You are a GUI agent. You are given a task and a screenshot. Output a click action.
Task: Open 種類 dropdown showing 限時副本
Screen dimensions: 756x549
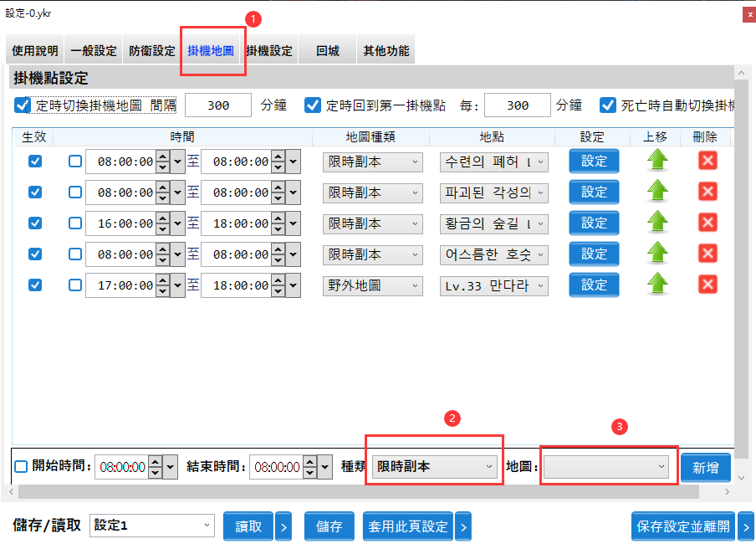tap(435, 466)
